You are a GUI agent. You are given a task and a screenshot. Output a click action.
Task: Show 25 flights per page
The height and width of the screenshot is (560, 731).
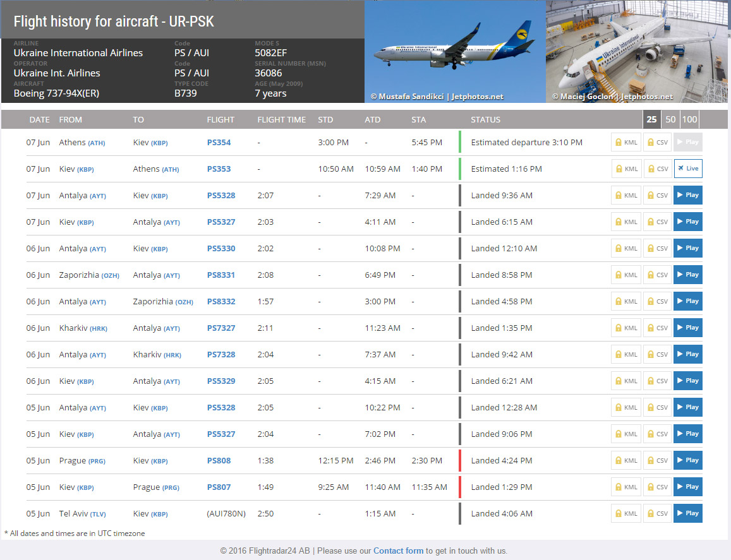tap(652, 119)
